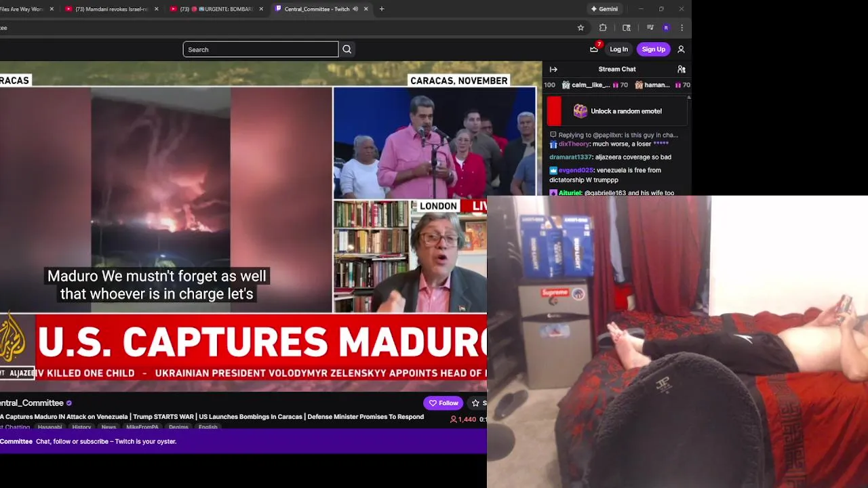Open the Gemini button in Chrome

coord(604,9)
